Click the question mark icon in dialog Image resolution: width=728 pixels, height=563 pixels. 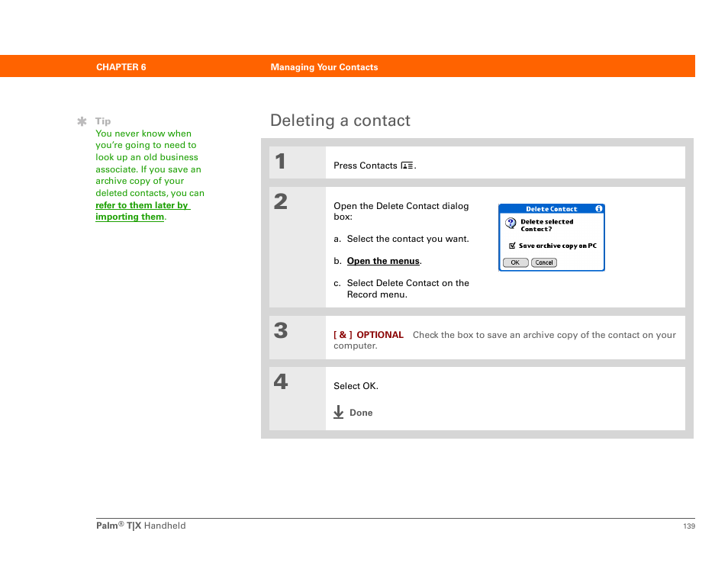coord(511,224)
